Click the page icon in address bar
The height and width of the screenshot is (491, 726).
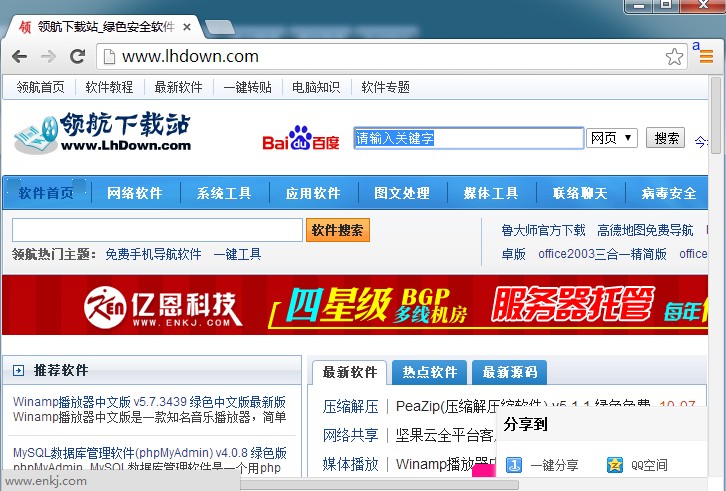(x=109, y=57)
